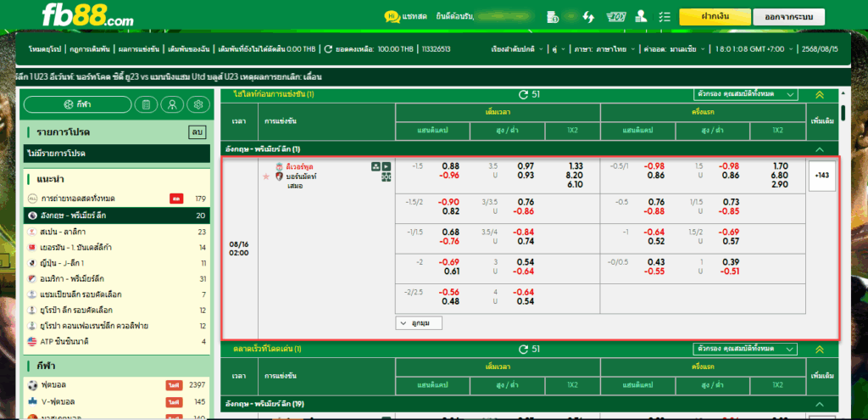The image size is (868, 420).
Task: Open +143 more markets for Liverpool match
Action: (821, 176)
